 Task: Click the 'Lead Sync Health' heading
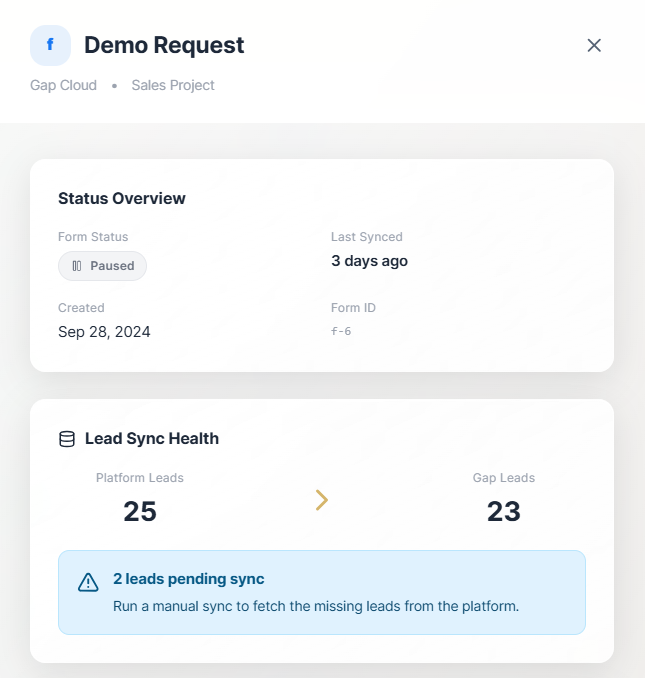click(152, 438)
